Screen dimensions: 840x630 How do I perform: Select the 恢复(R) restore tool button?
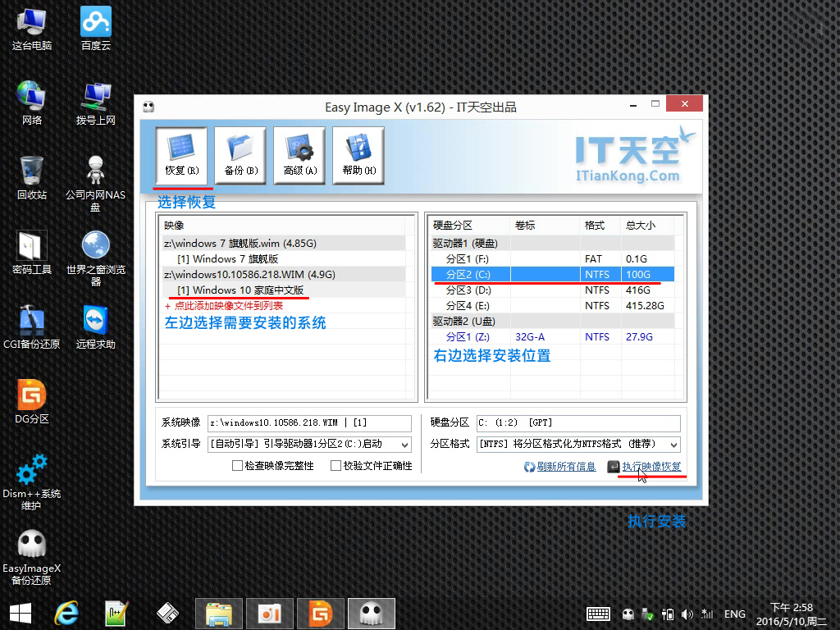(181, 156)
